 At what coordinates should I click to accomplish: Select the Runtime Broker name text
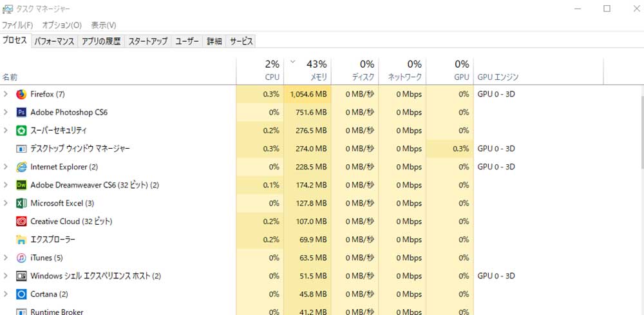57,312
